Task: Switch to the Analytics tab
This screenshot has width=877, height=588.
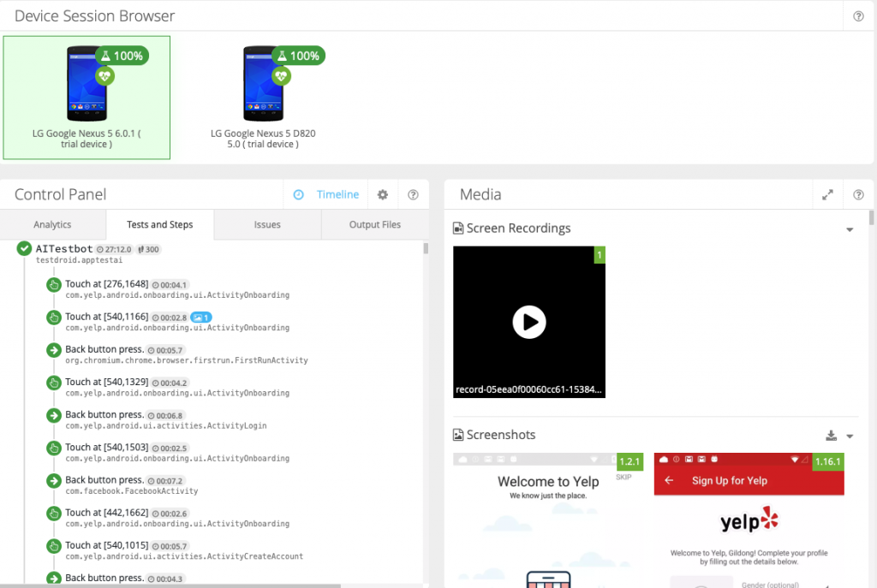Action: pyautogui.click(x=52, y=225)
